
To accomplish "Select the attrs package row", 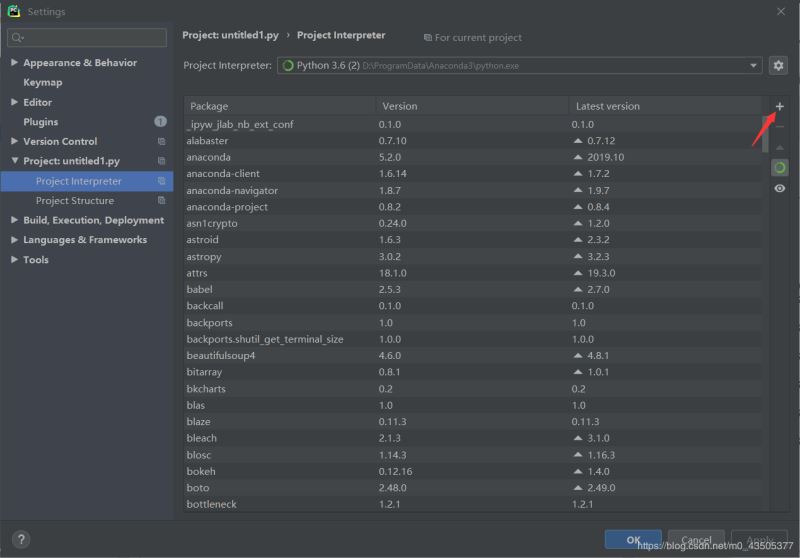I will coord(473,273).
